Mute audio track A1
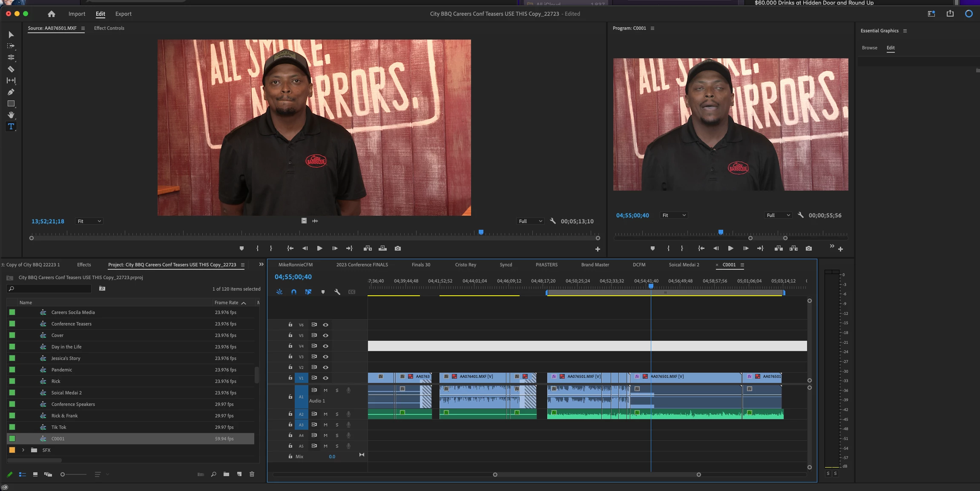 tap(326, 390)
